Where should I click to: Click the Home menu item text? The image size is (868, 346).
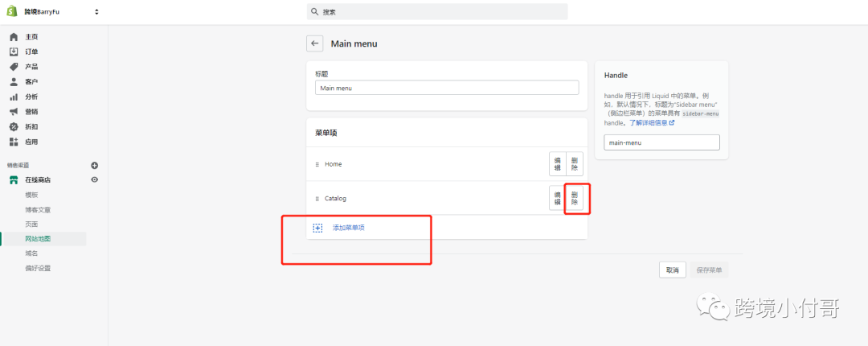[334, 165]
